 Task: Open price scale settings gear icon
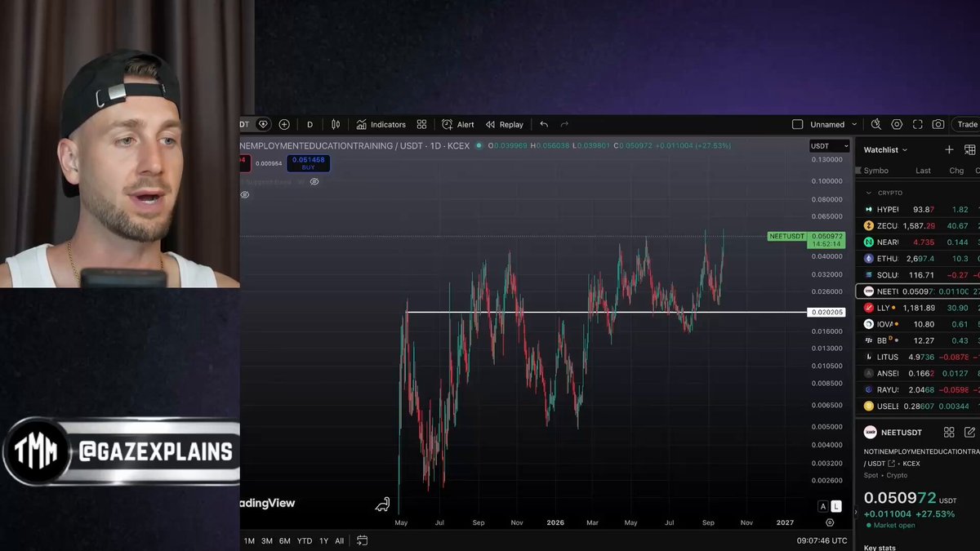830,522
